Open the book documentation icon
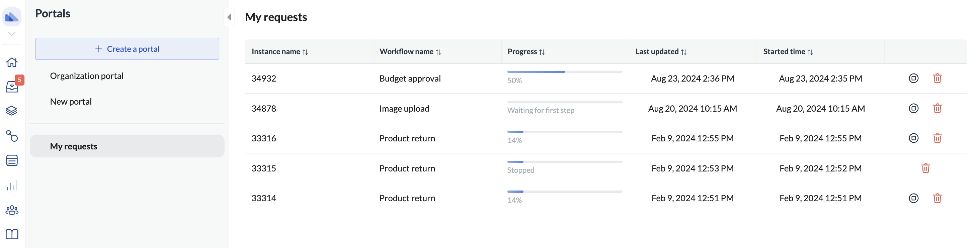The image size is (980, 248). 12,234
